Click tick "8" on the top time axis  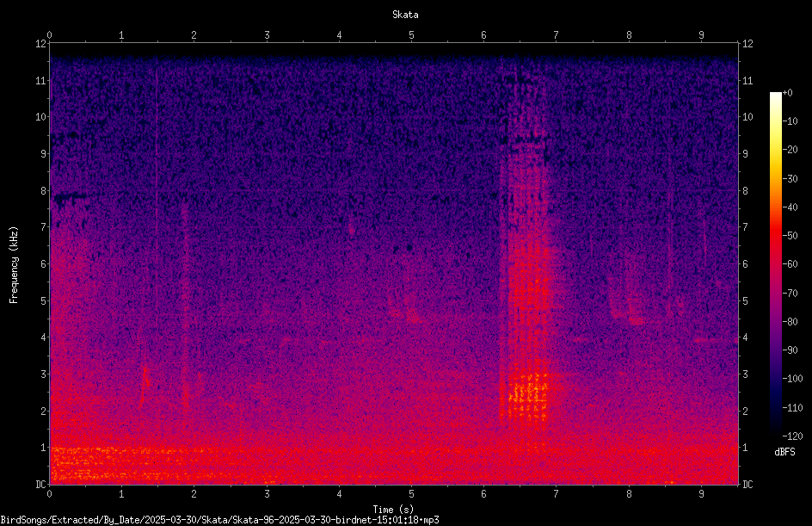(629, 35)
